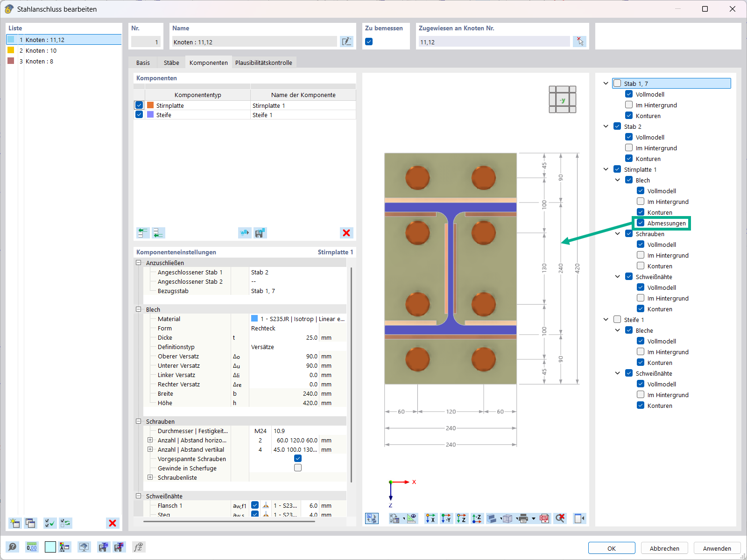This screenshot has width=747, height=560.
Task: Set view in Z direction
Action: click(461, 518)
